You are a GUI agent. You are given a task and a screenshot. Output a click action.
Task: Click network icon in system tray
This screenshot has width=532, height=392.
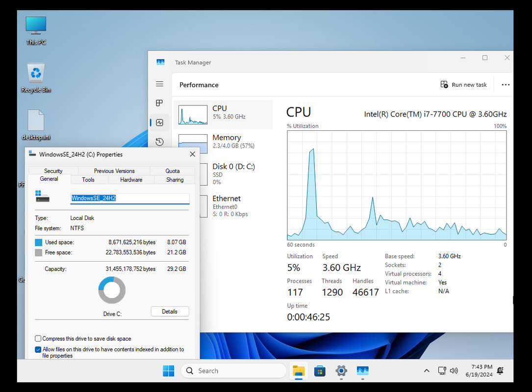(442, 370)
